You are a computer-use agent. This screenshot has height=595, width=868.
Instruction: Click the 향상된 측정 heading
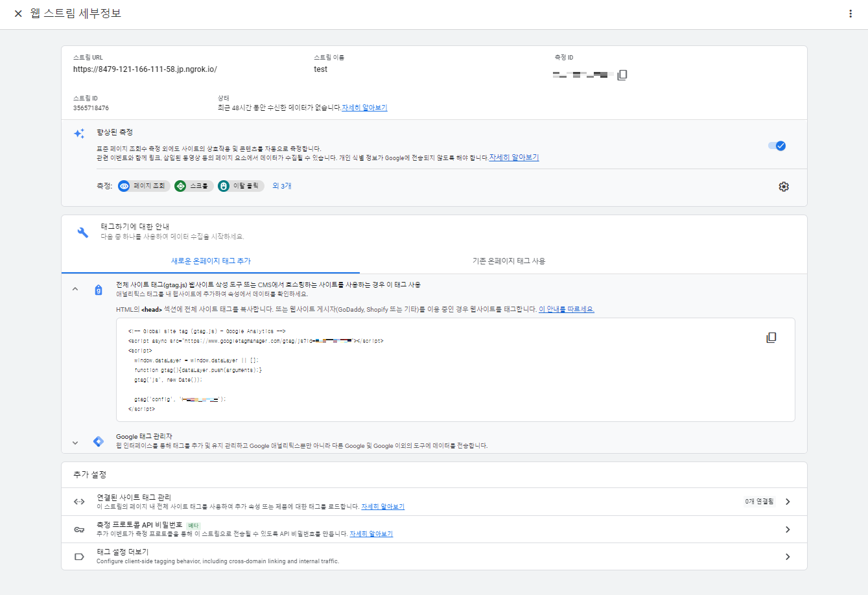tap(115, 132)
